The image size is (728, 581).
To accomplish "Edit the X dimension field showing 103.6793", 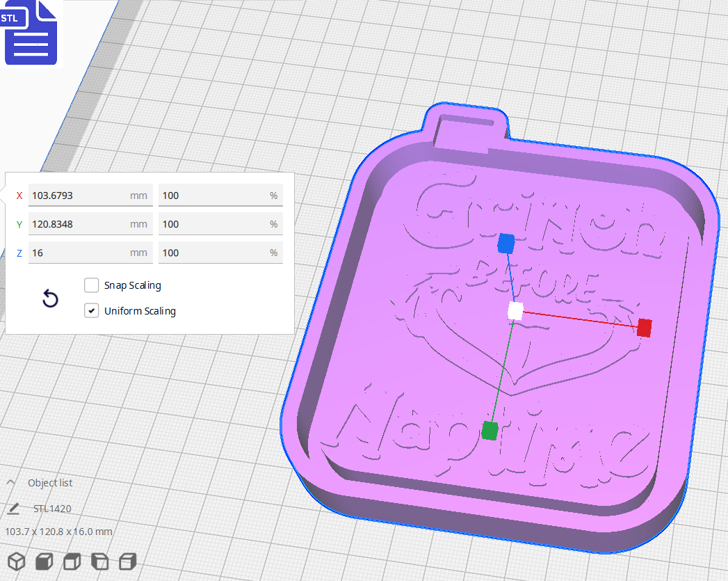I will 90,196.
